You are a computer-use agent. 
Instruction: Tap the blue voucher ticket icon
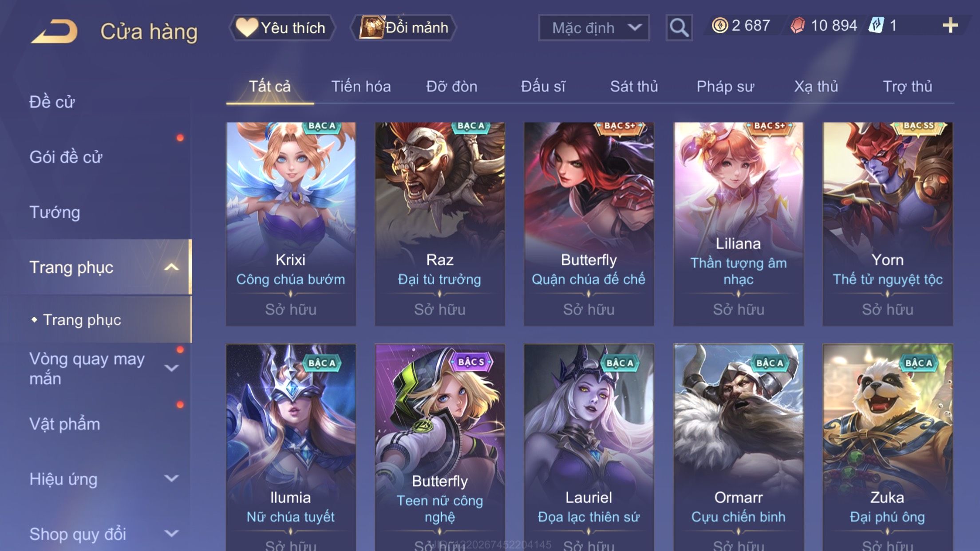(876, 25)
